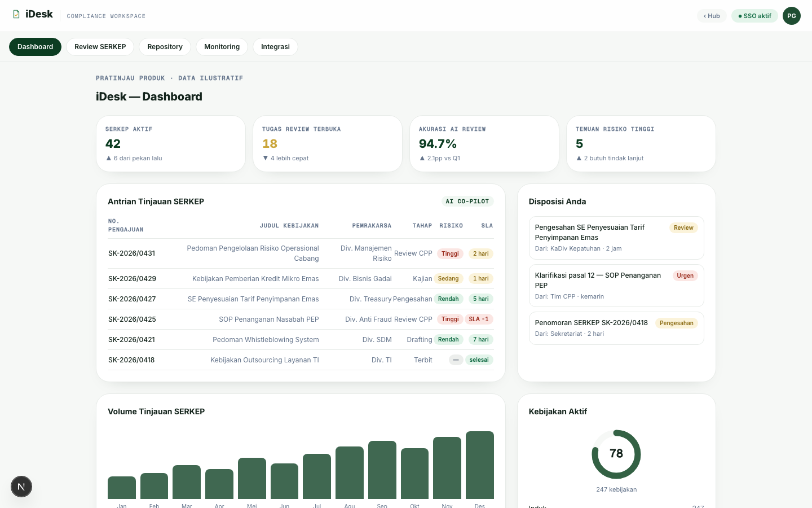Open Penomoran SERKEP SK-2026/0418 card
This screenshot has width=812, height=508.
(616, 328)
